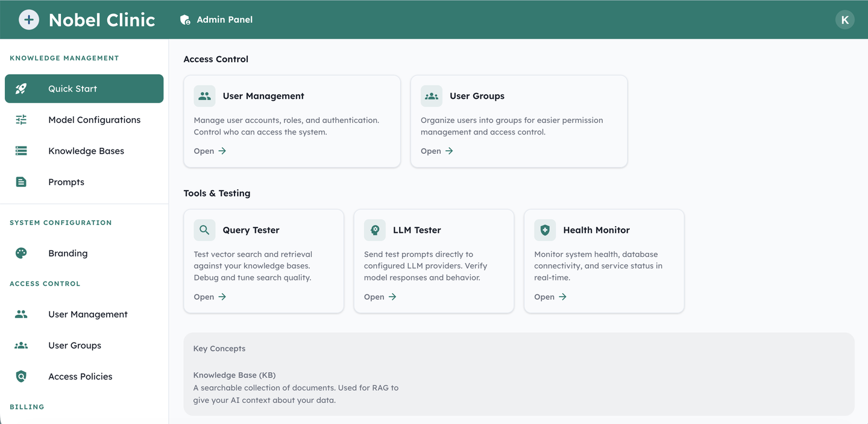Click the LLM Tester card title
This screenshot has height=424, width=868.
(x=417, y=230)
